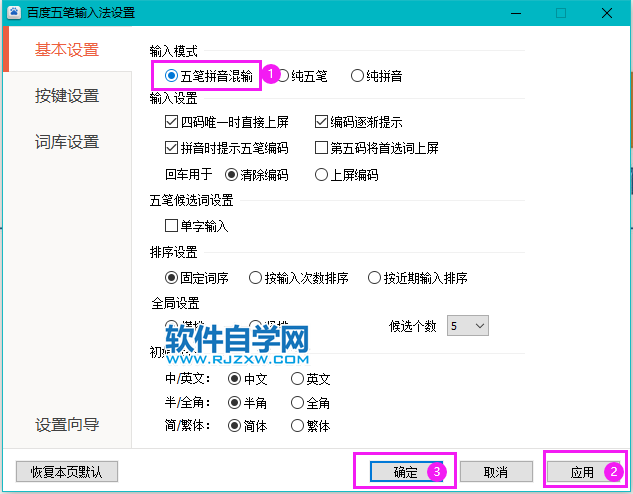Viewport: 633px width, 494px height.
Task: Select 纯五笔 input mode
Action: pyautogui.click(x=284, y=75)
